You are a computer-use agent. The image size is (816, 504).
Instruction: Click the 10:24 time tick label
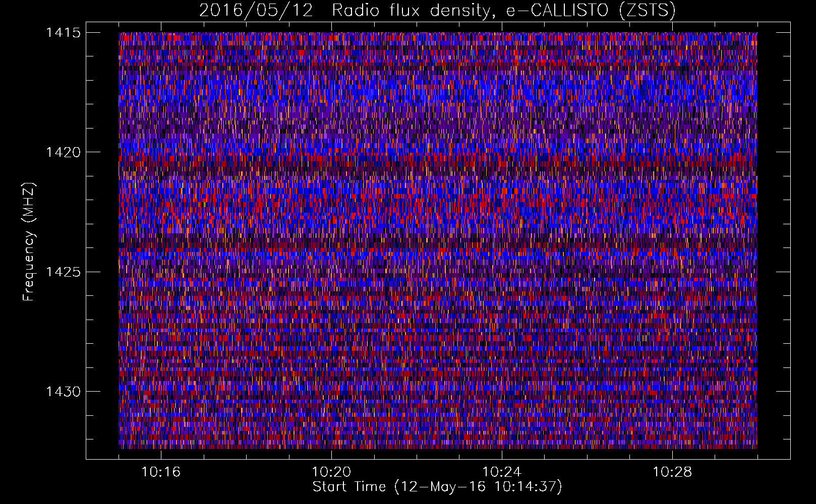point(502,472)
